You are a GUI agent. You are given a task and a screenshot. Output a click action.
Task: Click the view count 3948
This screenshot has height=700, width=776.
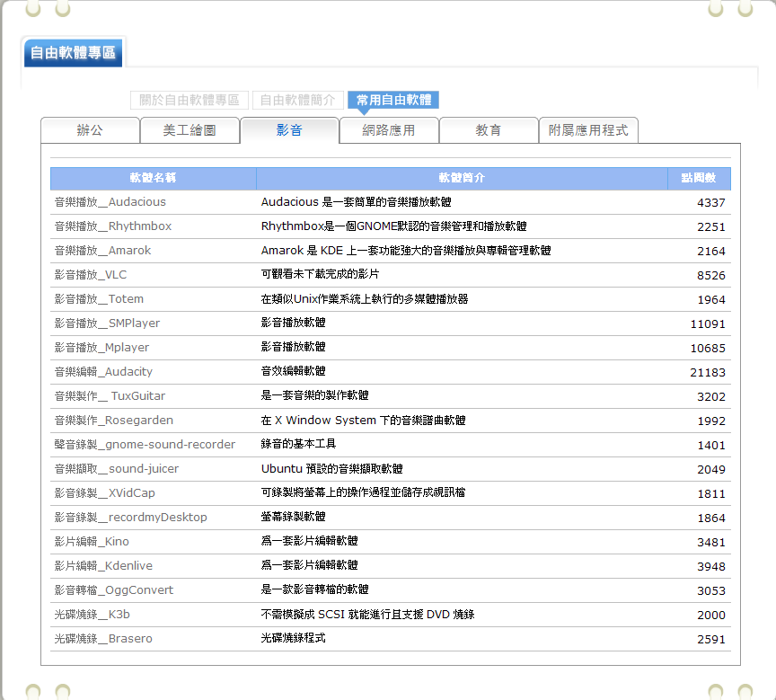click(x=711, y=566)
